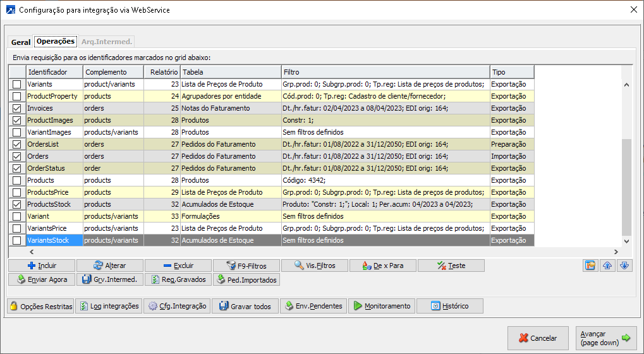Click the move row up arrow icon
The height and width of the screenshot is (354, 644).
(x=607, y=265)
